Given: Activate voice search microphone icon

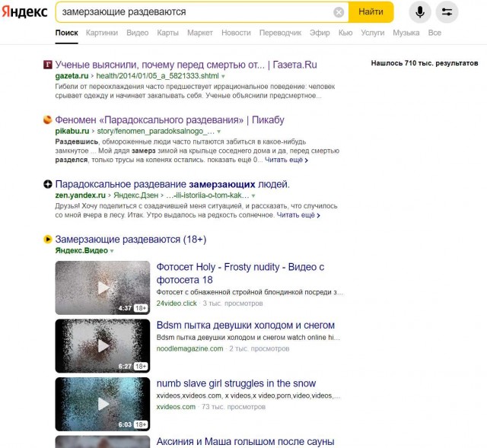Looking at the screenshot, I should pos(420,12).
